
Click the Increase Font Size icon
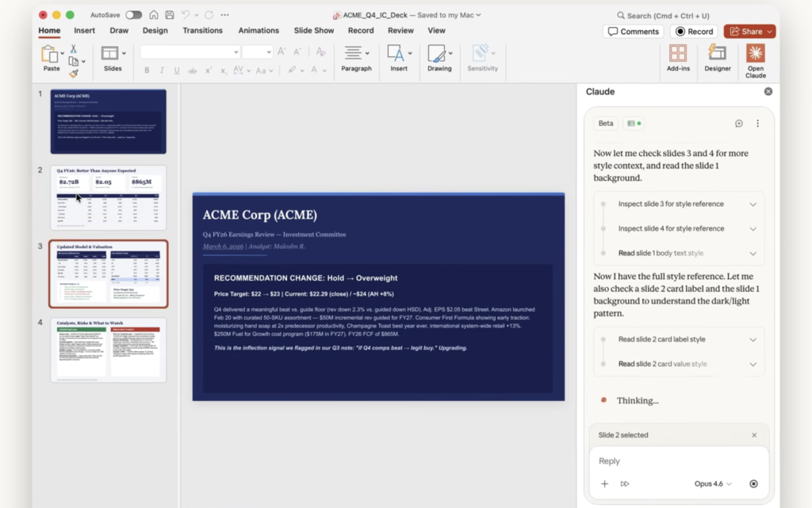[282, 52]
